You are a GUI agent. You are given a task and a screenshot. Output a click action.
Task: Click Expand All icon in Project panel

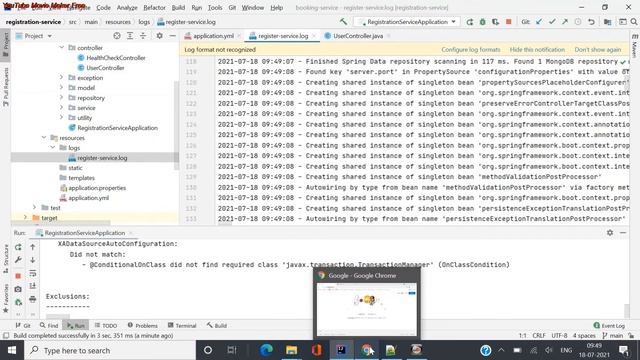click(130, 36)
